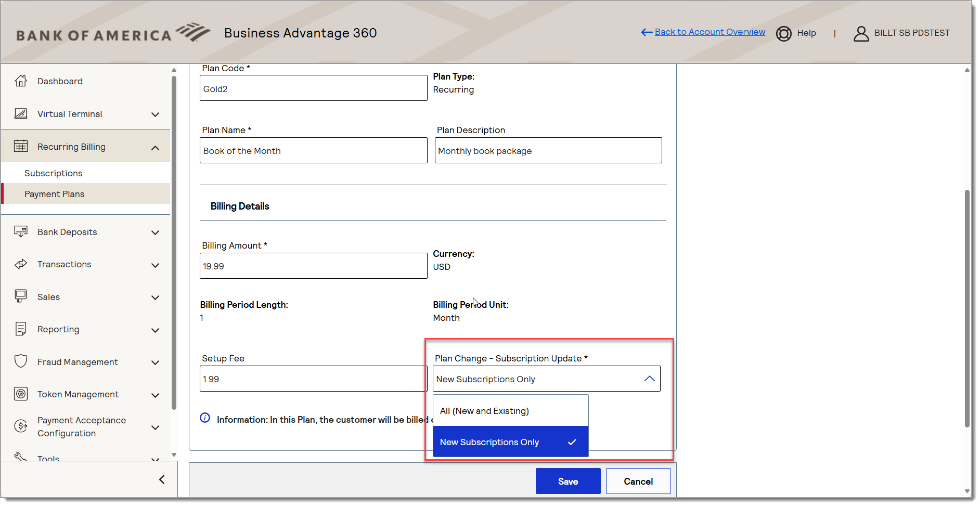Click the user profile icon
This screenshot has height=506, width=980.
click(861, 33)
